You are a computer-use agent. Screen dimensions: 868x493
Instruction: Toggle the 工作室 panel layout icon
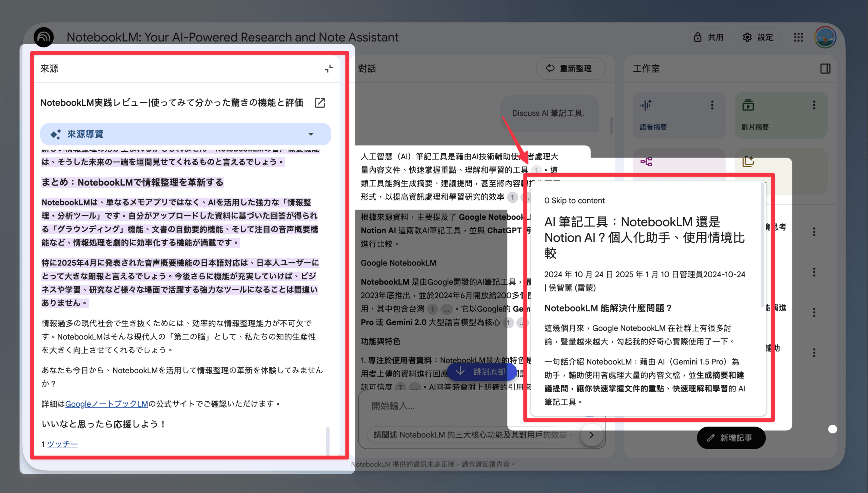pyautogui.click(x=825, y=69)
